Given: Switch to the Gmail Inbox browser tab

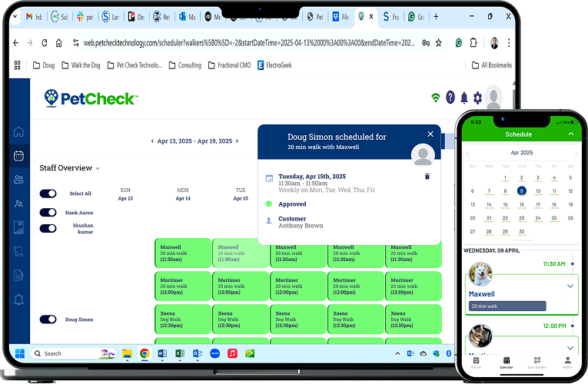Looking at the screenshot, I should (35, 17).
